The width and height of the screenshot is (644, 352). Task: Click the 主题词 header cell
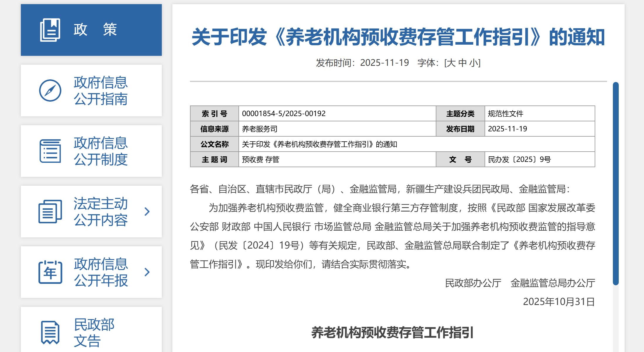click(214, 159)
